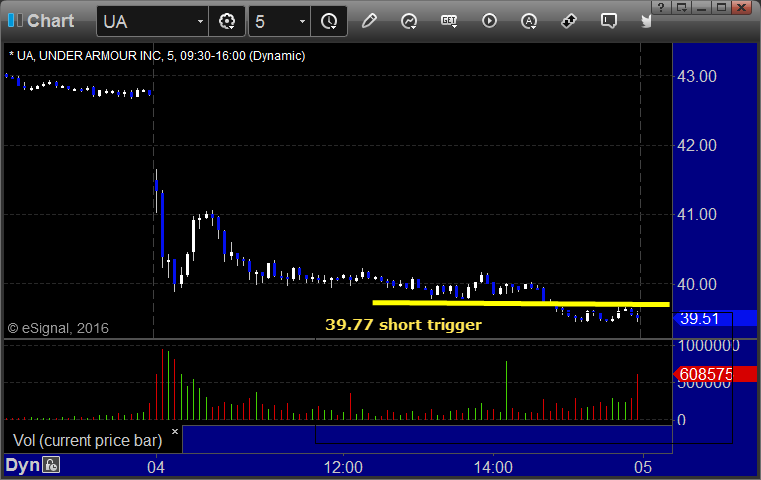761x480 pixels.
Task: Click the 1000000 volume axis label
Action: coord(708,346)
